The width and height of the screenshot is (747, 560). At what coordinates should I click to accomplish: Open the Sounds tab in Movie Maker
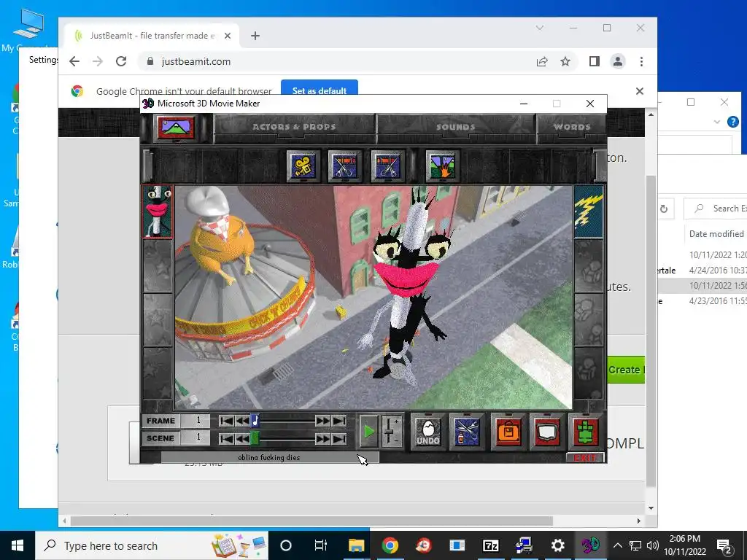456,127
